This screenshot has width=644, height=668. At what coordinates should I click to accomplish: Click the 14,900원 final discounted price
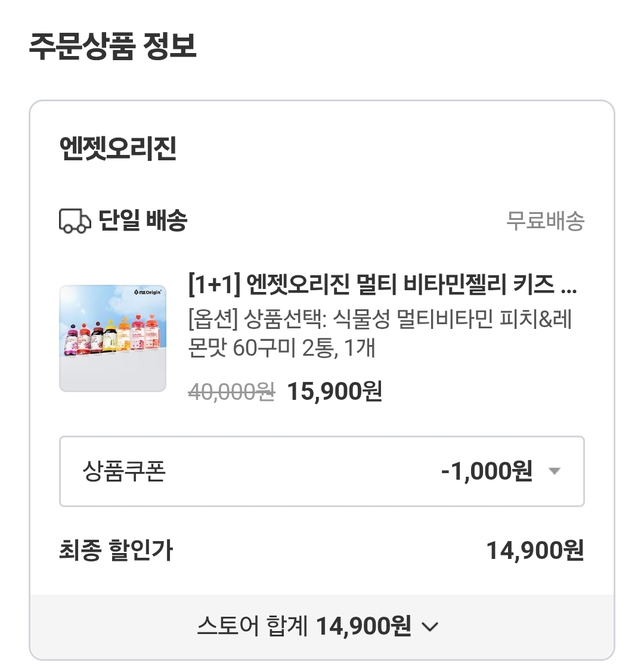[535, 550]
